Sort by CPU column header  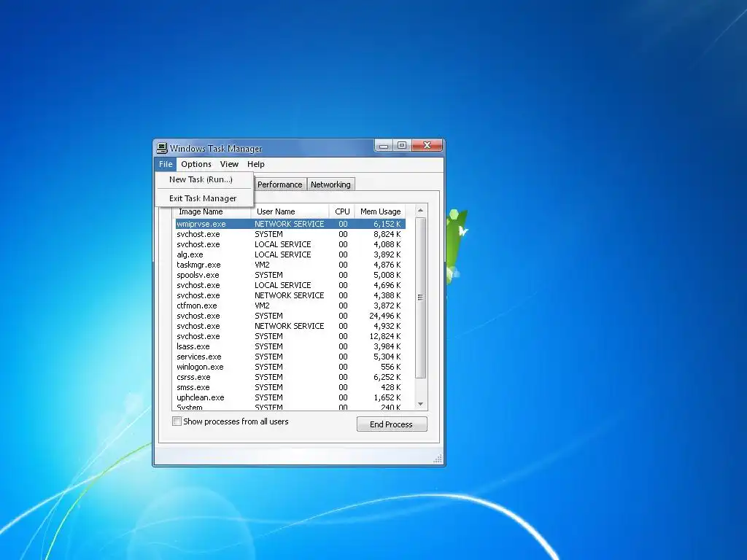[342, 211]
